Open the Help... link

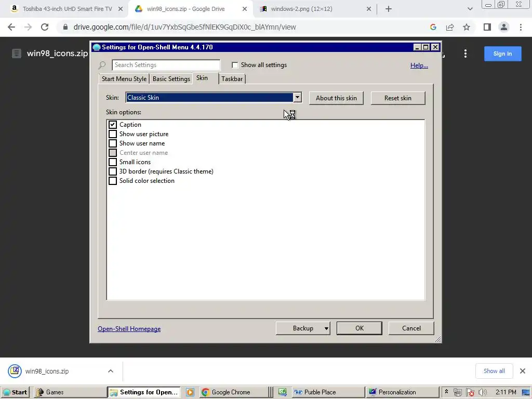click(x=419, y=65)
